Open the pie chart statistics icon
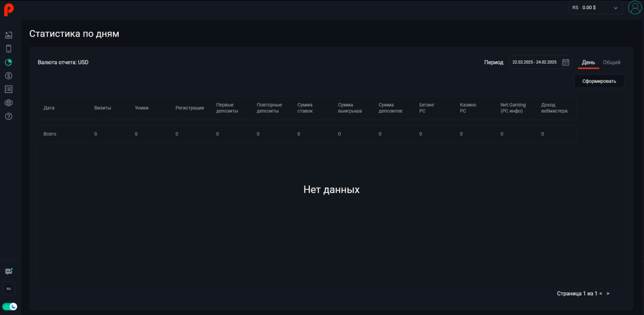Screen dimensions: 644x315 (9, 62)
